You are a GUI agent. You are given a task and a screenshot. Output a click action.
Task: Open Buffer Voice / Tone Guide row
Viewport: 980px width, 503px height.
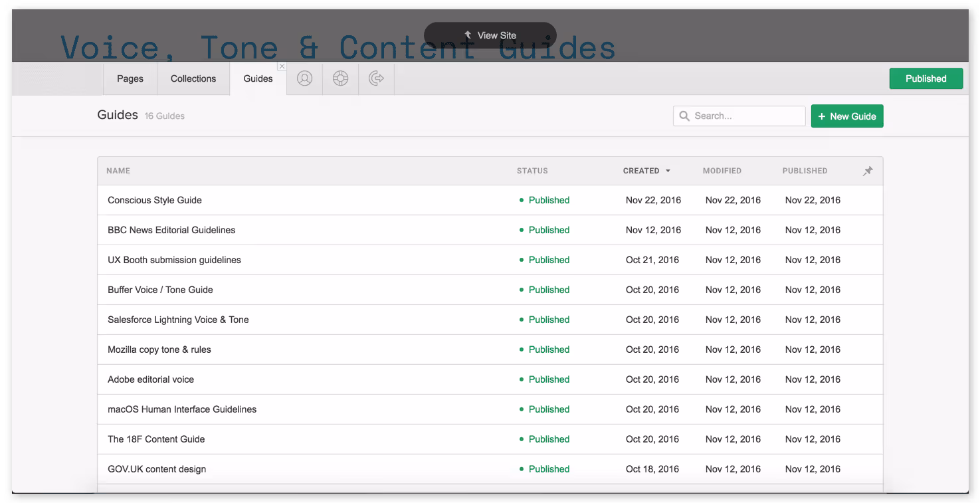pos(490,290)
